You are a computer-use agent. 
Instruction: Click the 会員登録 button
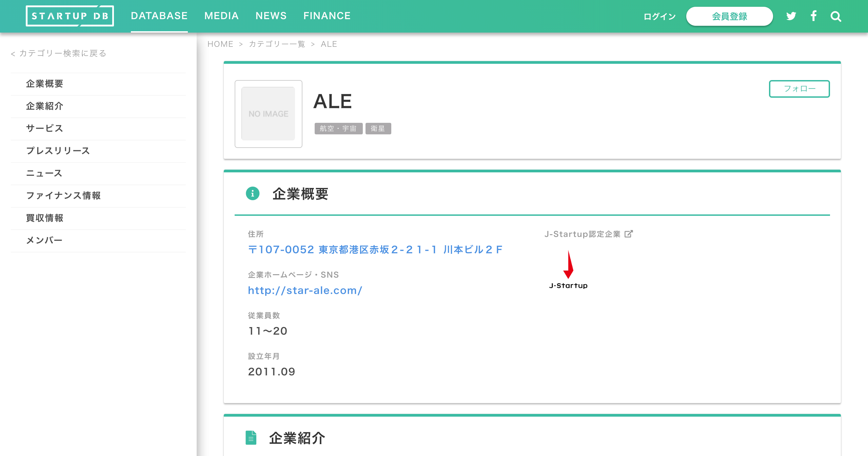click(729, 16)
